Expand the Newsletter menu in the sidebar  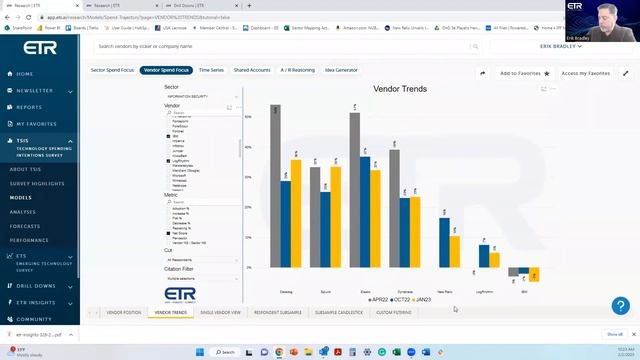[70, 91]
